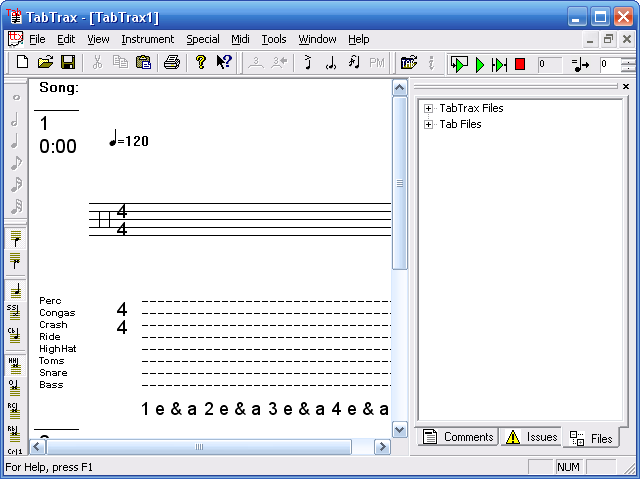Toggle the plain drum note tool
Viewport: 640px width, 479px height.
click(x=16, y=291)
